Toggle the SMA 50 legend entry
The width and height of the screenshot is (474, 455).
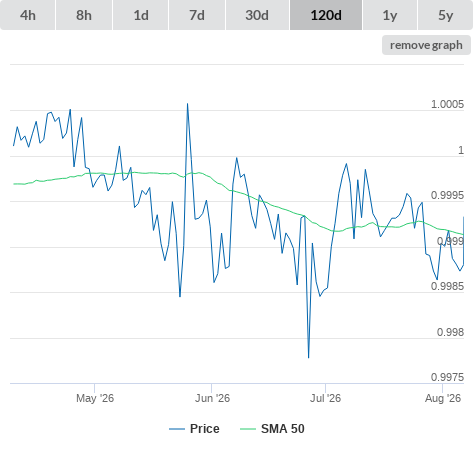[x=283, y=429]
